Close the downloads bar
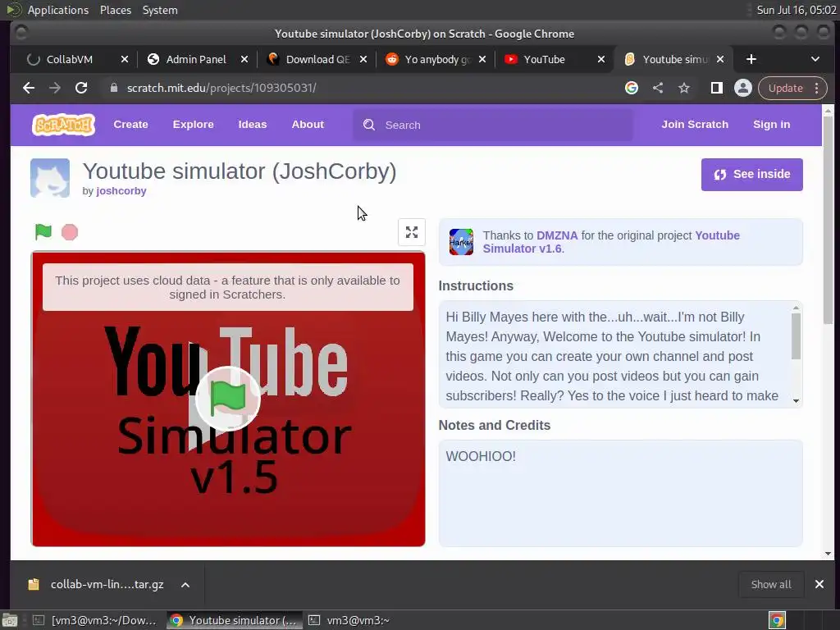The height and width of the screenshot is (630, 840). [x=819, y=584]
